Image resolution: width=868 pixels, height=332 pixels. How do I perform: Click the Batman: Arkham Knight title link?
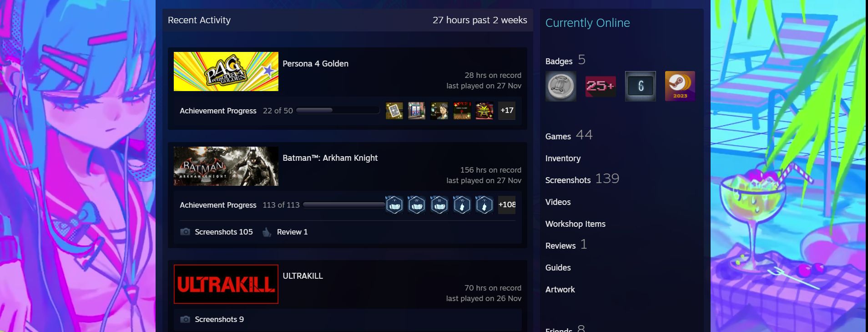click(x=330, y=158)
